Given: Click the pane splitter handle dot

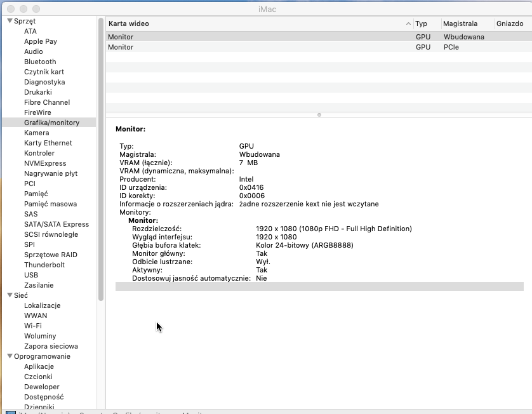Looking at the screenshot, I should point(319,115).
